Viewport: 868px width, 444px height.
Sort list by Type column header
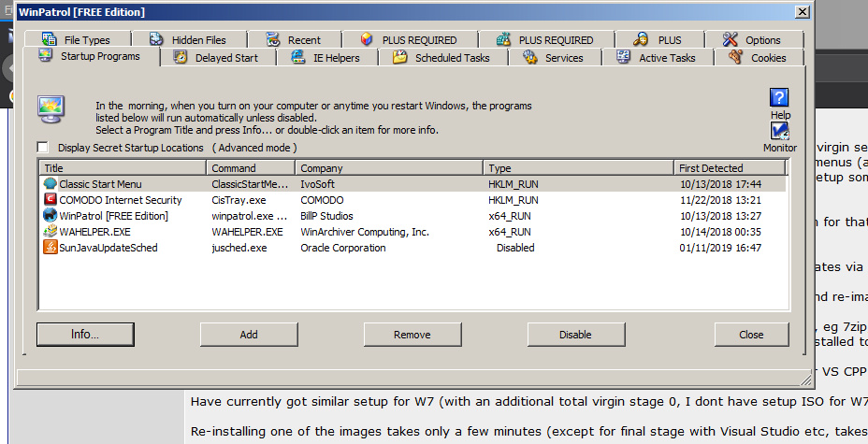[578, 168]
